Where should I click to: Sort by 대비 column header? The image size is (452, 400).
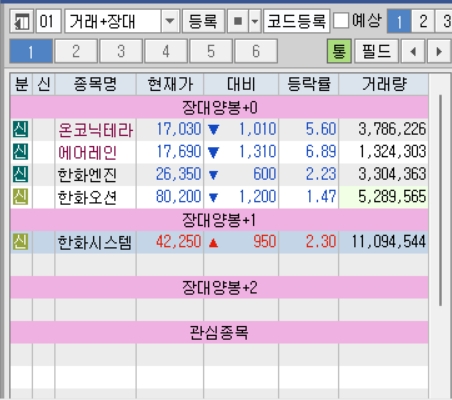[x=241, y=84]
